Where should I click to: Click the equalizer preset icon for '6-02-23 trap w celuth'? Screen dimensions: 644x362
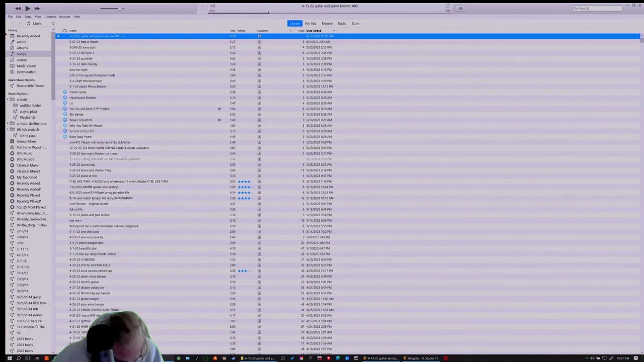click(x=259, y=42)
